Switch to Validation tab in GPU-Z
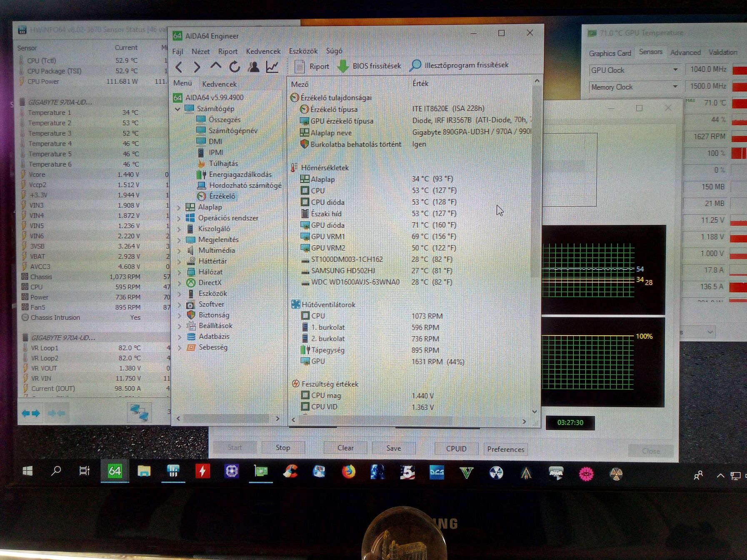This screenshot has height=560, width=747. click(x=723, y=52)
